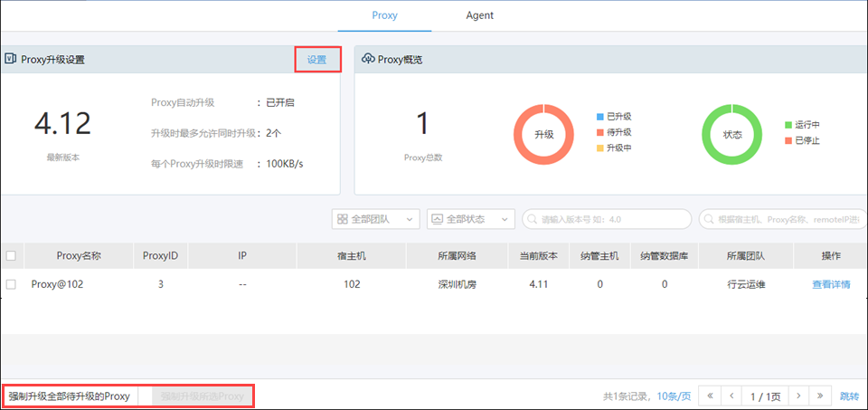
Task: Focus the version number search field
Action: tap(609, 219)
